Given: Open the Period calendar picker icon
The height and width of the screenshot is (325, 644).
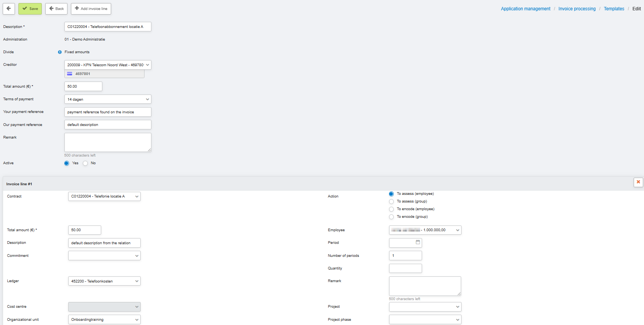Looking at the screenshot, I should click(x=418, y=242).
